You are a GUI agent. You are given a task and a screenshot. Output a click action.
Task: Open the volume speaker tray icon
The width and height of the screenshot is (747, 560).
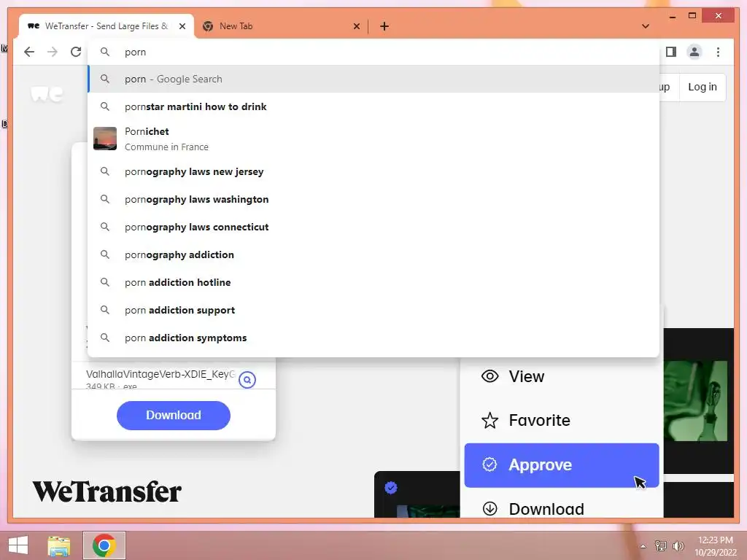click(678, 546)
